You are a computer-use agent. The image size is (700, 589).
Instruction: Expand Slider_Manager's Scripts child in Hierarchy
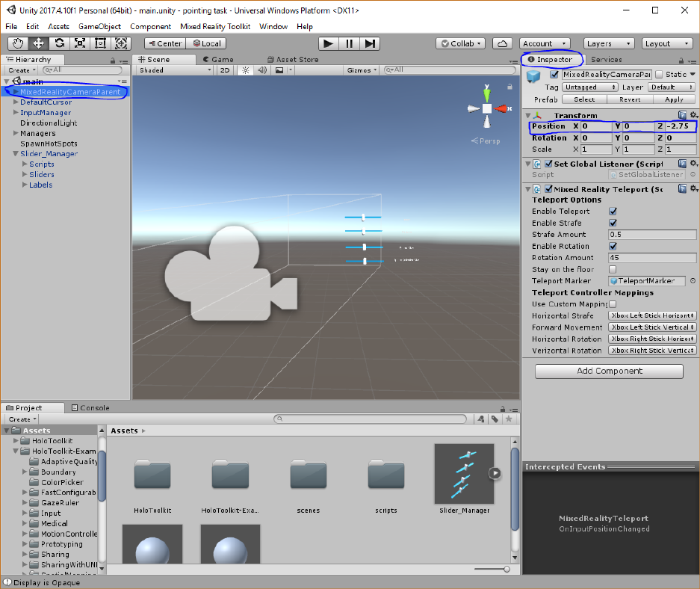[25, 164]
